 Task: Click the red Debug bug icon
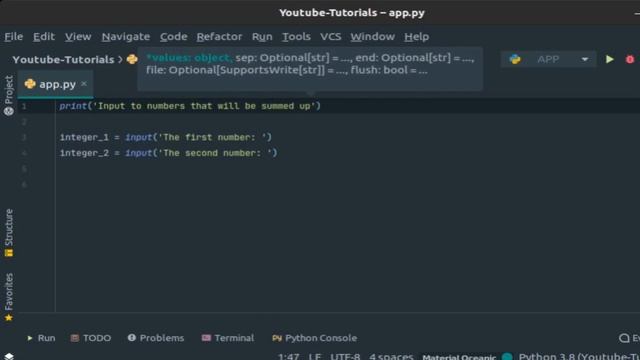point(630,59)
